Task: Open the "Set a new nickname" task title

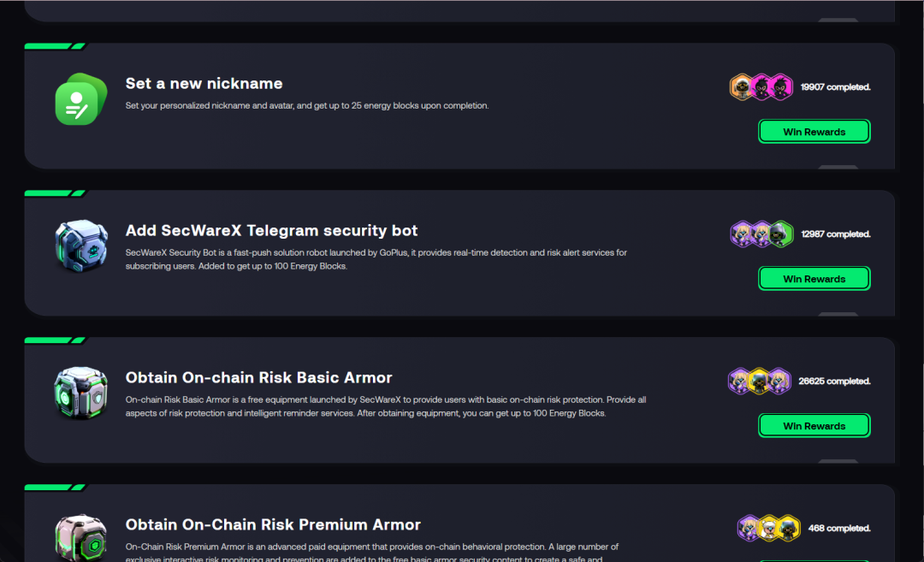Action: (x=204, y=84)
